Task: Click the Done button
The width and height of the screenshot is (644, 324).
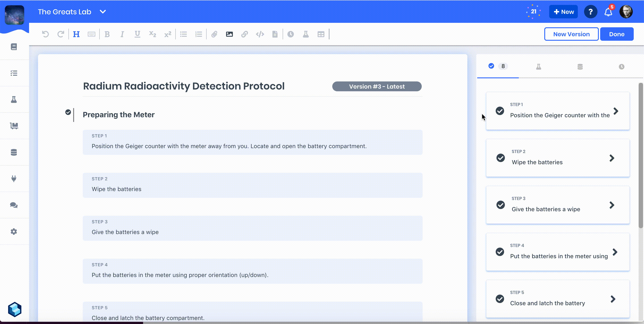Action: (x=616, y=34)
